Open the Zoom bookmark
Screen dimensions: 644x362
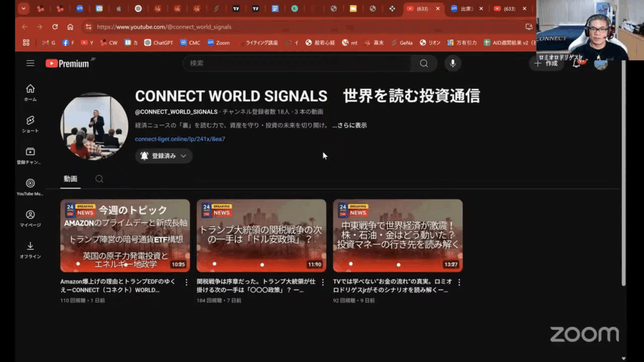pos(218,43)
